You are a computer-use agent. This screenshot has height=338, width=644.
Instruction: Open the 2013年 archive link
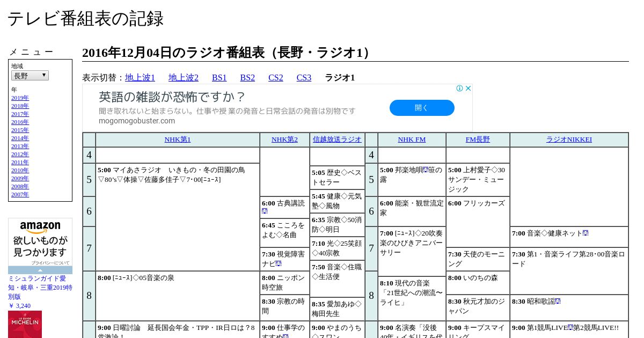(20, 146)
